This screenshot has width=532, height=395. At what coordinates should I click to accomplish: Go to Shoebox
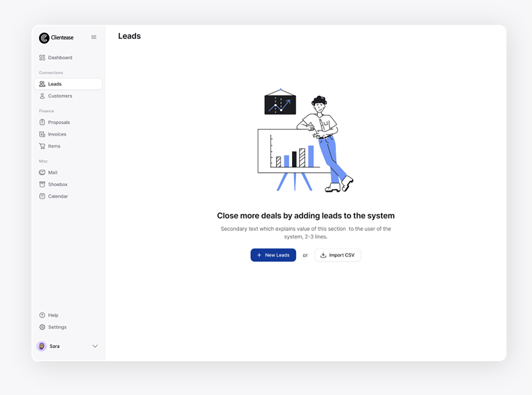click(68, 184)
